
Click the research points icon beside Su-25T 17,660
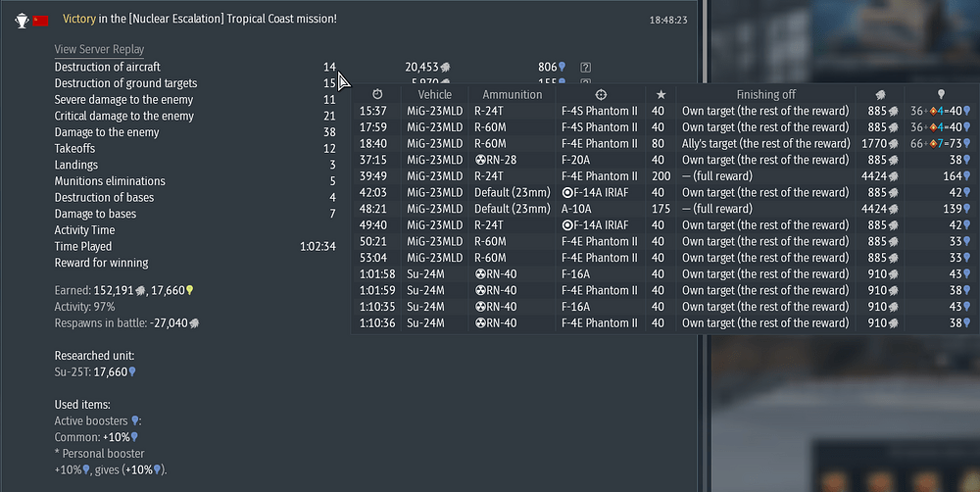click(132, 372)
